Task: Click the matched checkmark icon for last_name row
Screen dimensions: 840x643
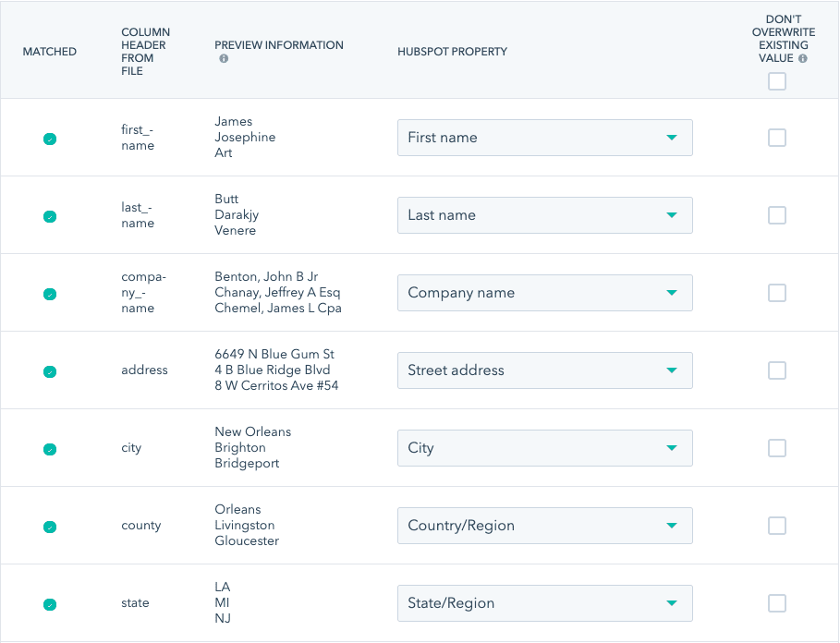Action: 50,214
